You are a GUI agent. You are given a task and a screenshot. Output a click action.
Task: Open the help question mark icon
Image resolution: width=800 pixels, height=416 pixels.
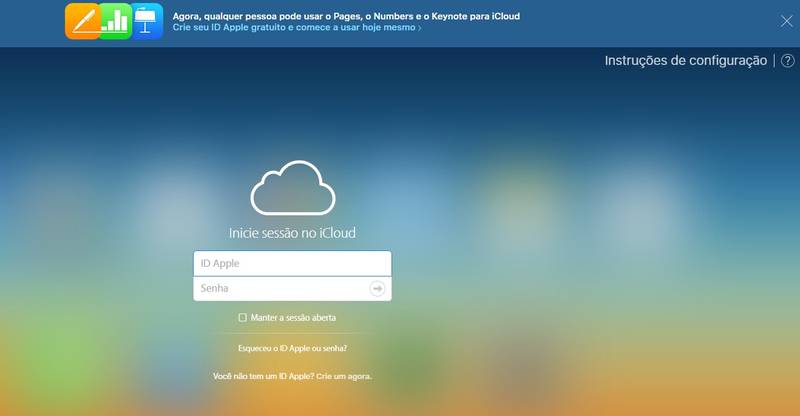click(788, 61)
